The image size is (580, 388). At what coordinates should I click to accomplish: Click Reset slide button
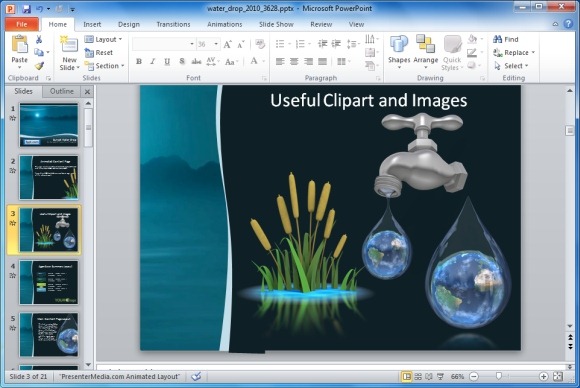click(99, 53)
